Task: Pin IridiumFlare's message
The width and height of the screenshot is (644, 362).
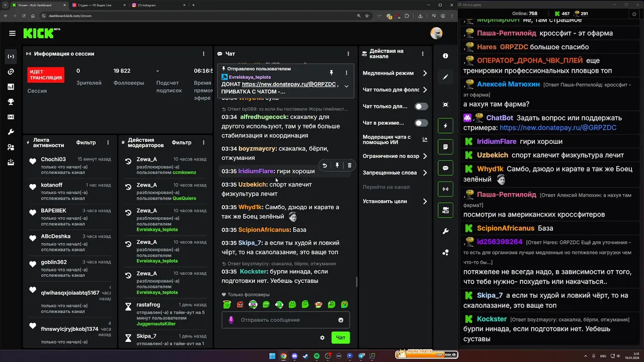Action: [337, 165]
